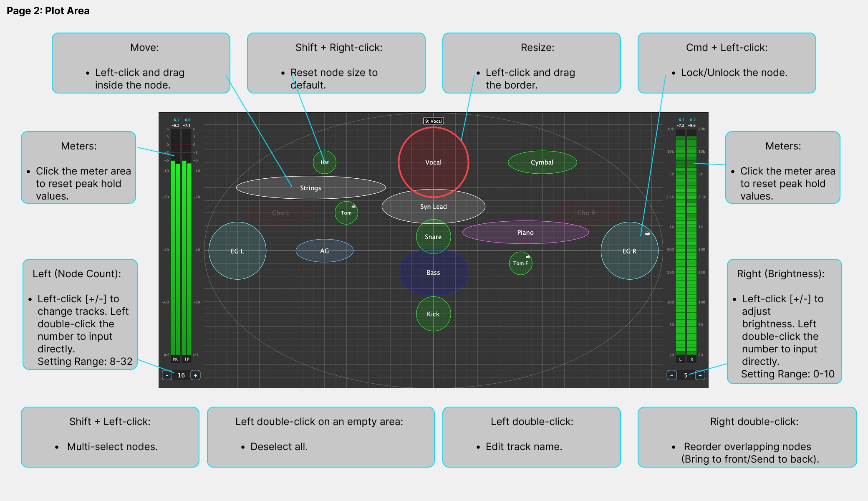This screenshot has height=501, width=868.
Task: Select the Tom F node
Action: [x=521, y=263]
